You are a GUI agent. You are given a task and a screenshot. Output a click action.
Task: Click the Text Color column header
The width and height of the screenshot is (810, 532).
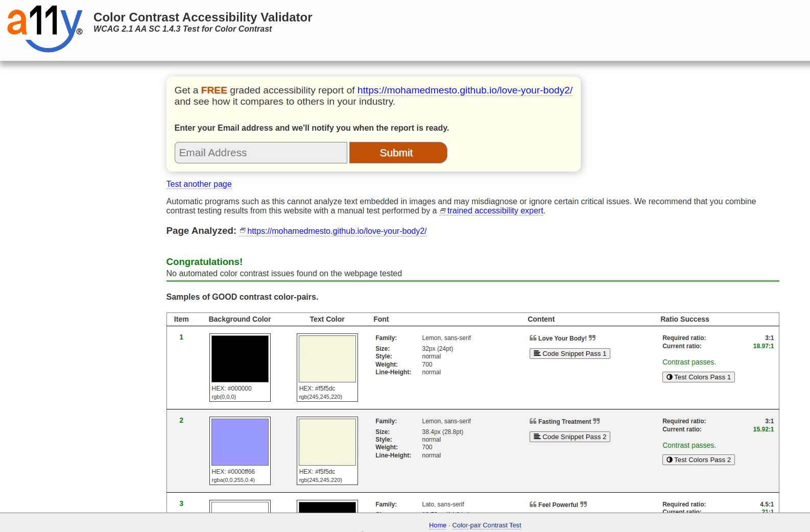click(327, 319)
